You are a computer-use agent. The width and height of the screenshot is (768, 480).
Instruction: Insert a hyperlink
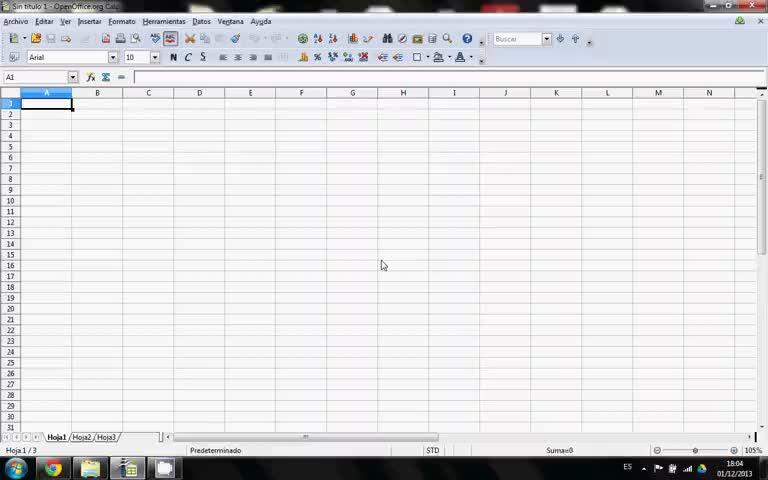(303, 38)
